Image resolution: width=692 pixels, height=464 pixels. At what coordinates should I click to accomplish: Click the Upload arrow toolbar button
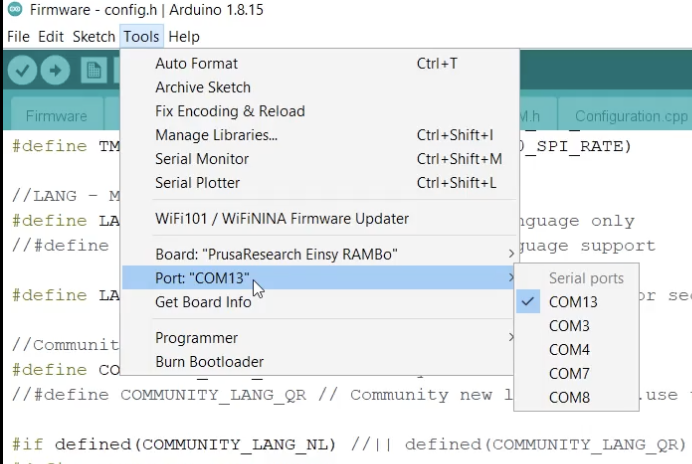[55, 70]
